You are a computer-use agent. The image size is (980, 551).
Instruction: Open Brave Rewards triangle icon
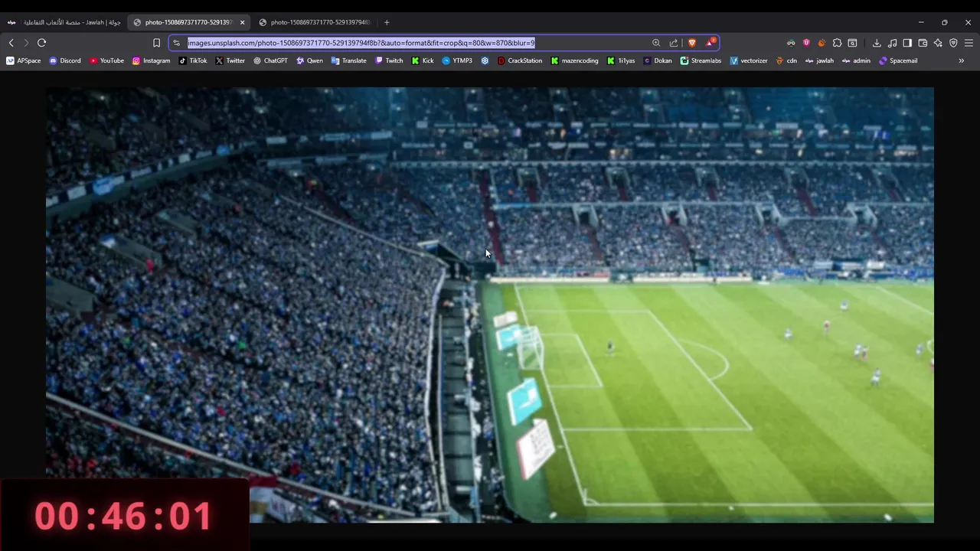[x=710, y=43]
